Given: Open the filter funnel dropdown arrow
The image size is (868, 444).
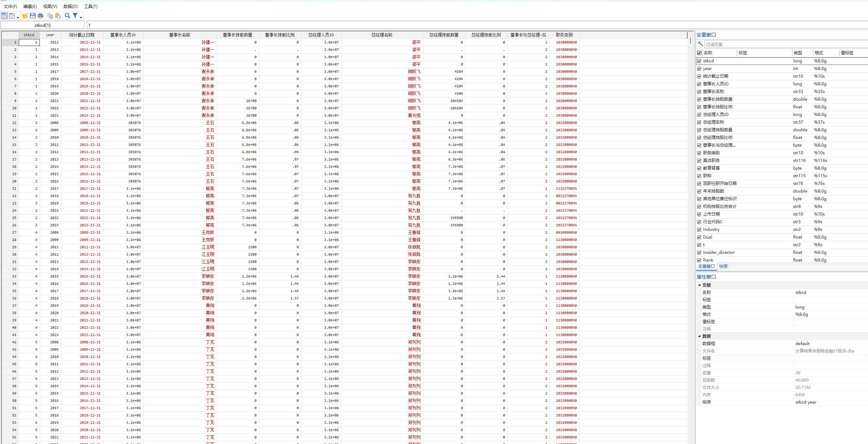Looking at the screenshot, I should tap(81, 17).
